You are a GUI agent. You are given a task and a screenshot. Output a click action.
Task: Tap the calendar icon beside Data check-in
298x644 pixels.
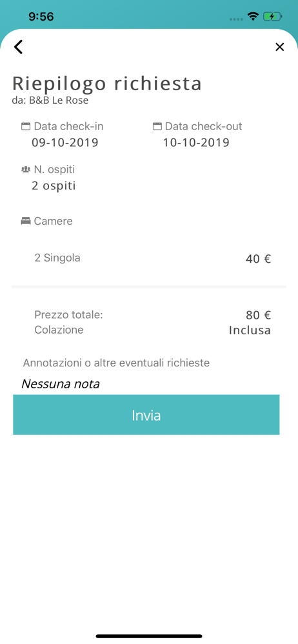26,126
